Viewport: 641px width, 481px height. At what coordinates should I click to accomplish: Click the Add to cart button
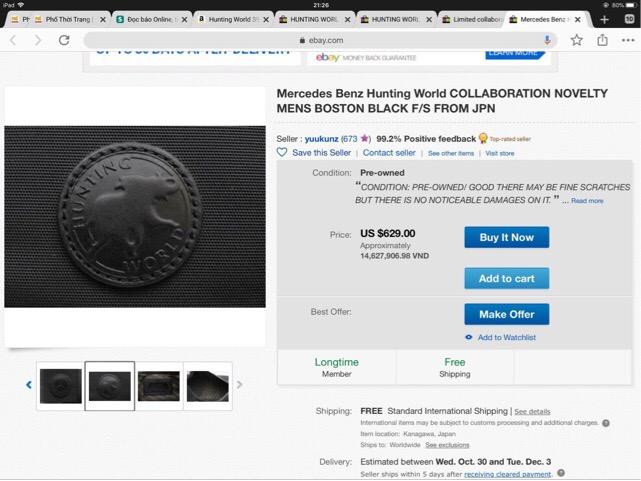pyautogui.click(x=506, y=279)
